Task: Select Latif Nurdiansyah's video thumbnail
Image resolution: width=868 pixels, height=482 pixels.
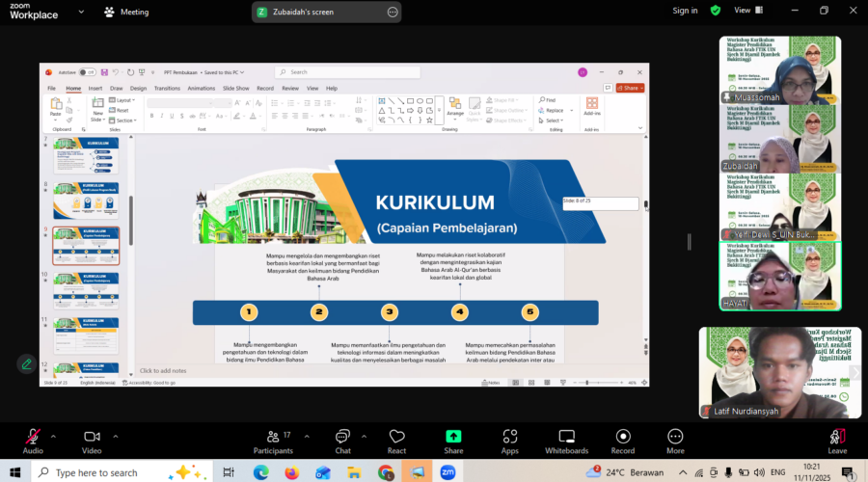Action: pos(779,372)
